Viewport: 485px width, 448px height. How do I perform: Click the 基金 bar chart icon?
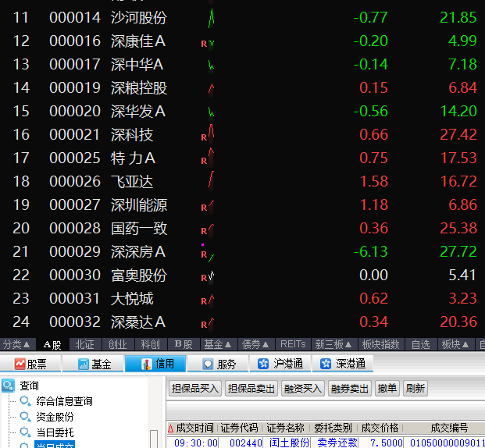(84, 364)
